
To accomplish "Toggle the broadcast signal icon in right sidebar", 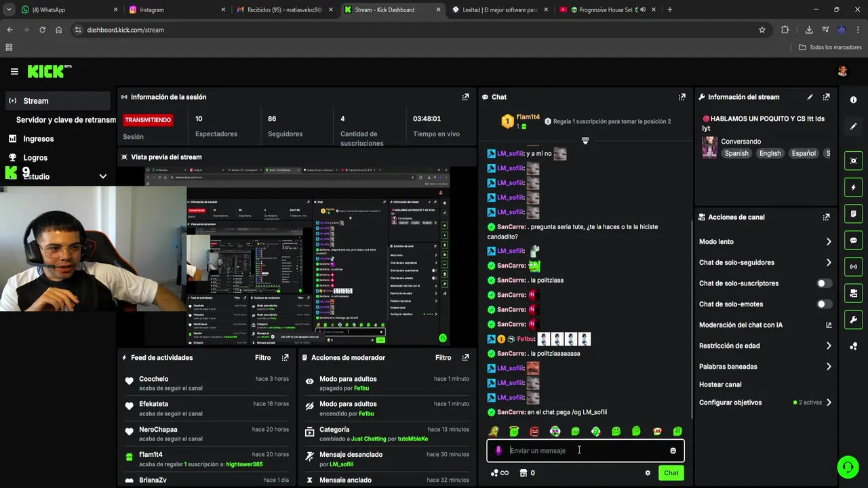I will [853, 266].
